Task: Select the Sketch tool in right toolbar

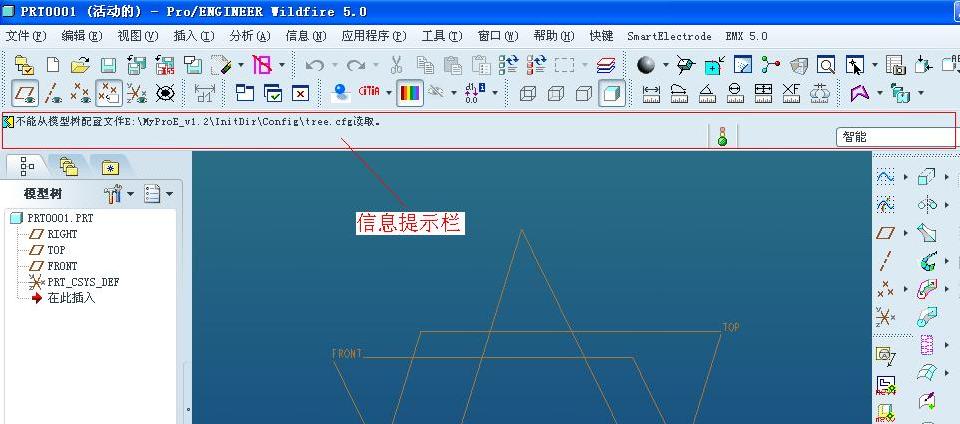Action: 885,177
